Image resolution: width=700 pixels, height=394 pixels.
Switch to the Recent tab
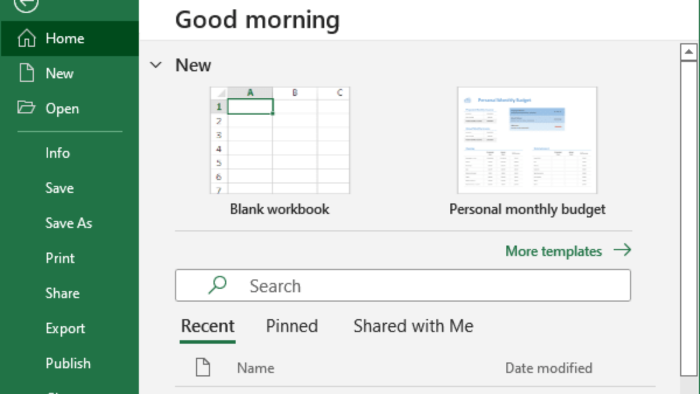coord(208,327)
